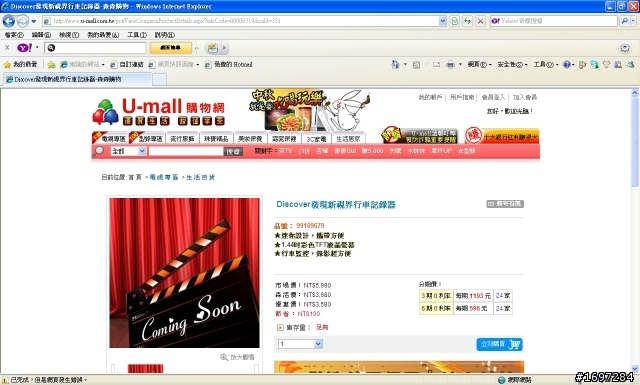Click the Yahoo search box in the address row
The width and height of the screenshot is (640, 385).
point(553,21)
